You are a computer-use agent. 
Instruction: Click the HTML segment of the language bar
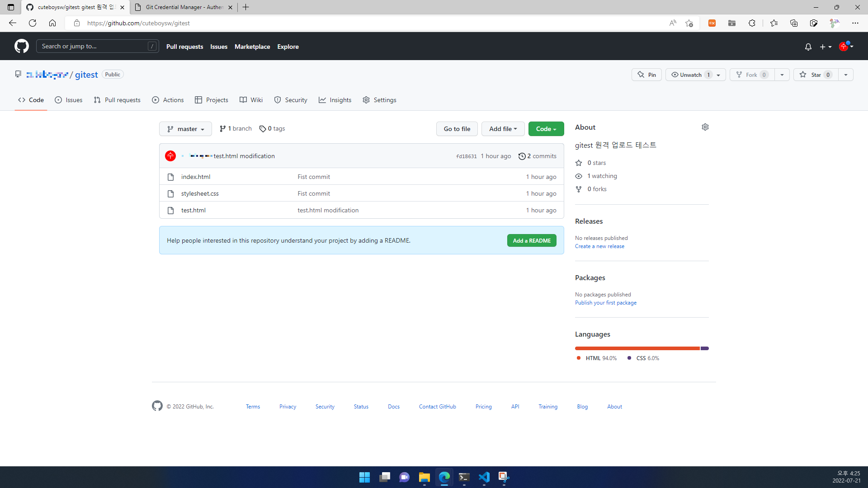click(x=637, y=348)
